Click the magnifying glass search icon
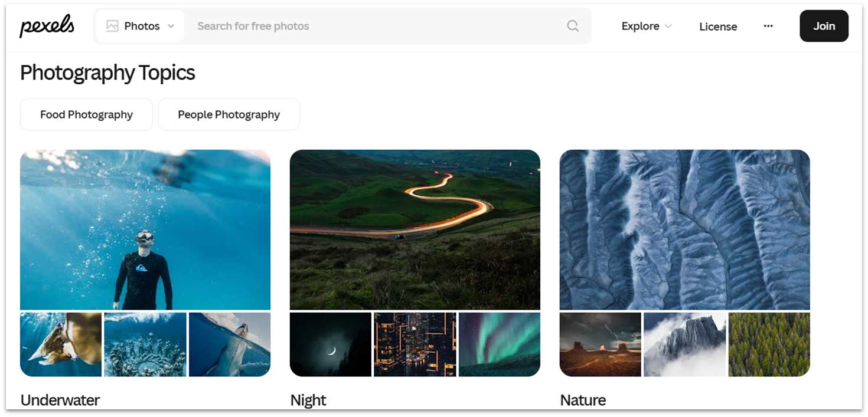Screen dimensions: 868x417 click(x=572, y=26)
